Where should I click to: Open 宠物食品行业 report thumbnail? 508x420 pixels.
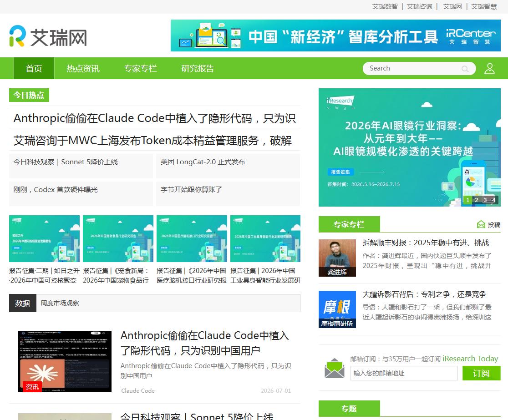point(118,238)
